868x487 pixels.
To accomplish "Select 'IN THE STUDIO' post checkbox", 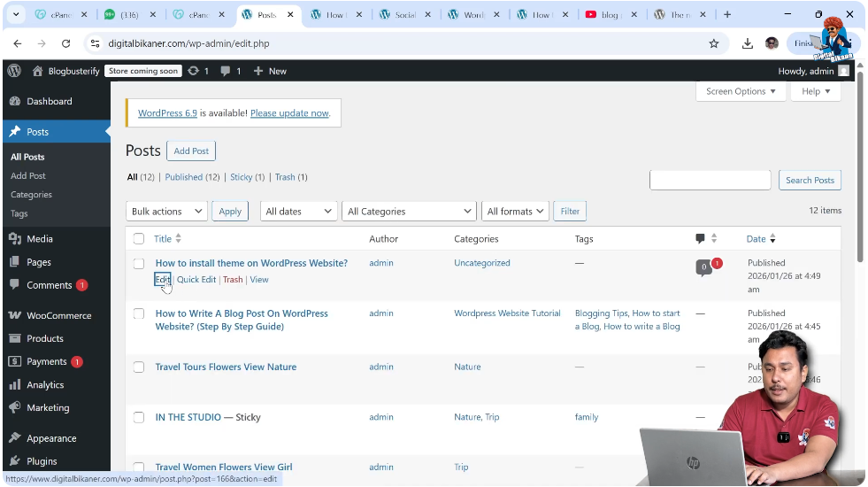I will pos(139,417).
